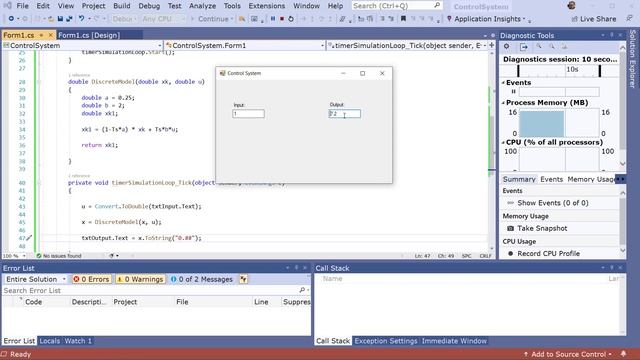640x360 pixels.
Task: Click the Live Share icon
Action: [x=575, y=19]
